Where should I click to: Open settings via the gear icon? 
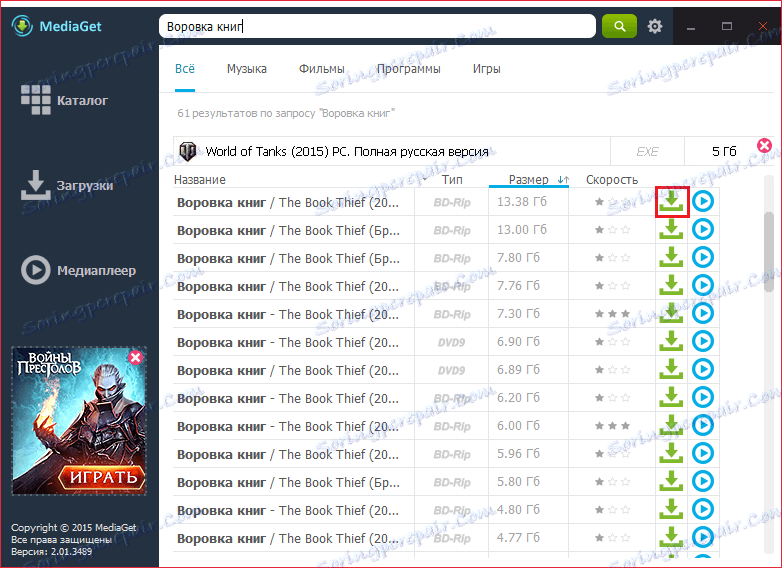pos(655,26)
